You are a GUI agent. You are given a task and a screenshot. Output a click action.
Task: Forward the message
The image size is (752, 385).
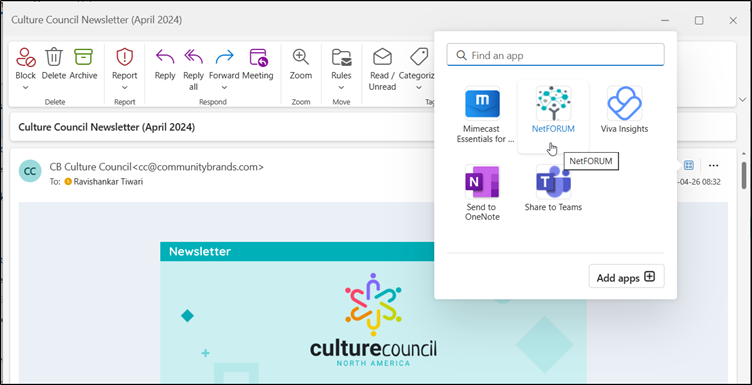click(x=224, y=57)
